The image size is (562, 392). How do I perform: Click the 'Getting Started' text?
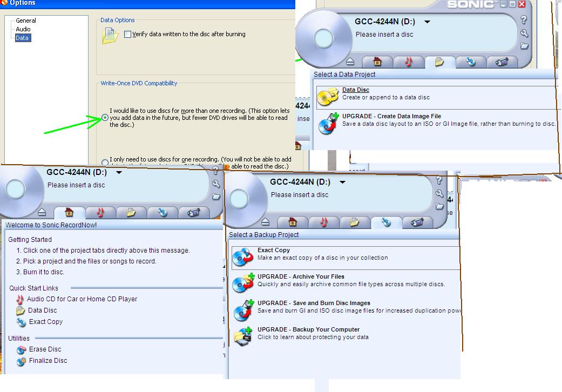[x=30, y=240]
